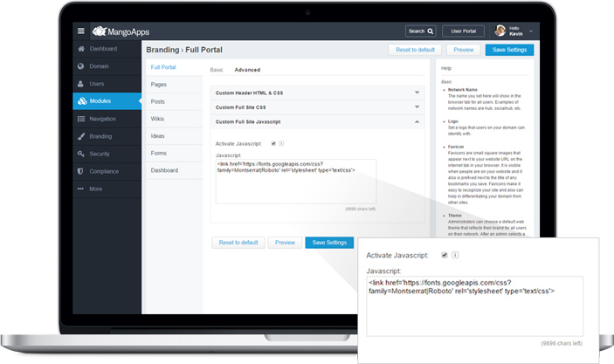Open Modules from the left sidebar
614x364 pixels.
(107, 101)
